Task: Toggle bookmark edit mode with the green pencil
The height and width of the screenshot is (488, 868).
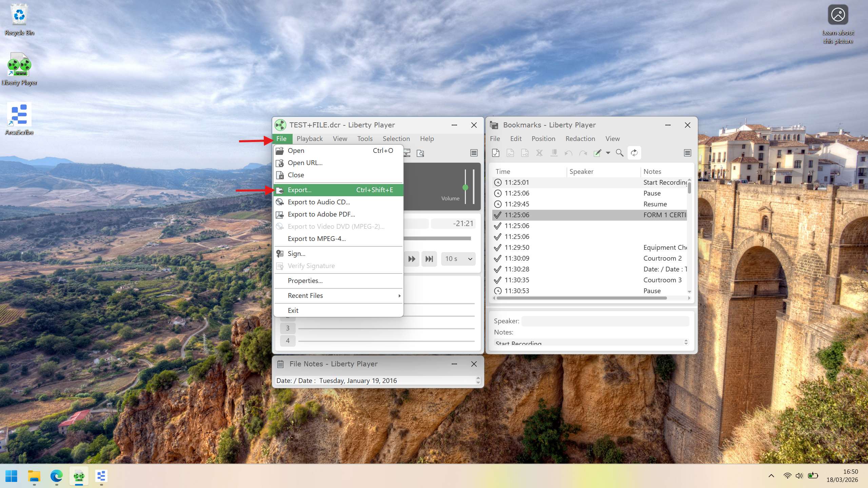Action: tap(598, 153)
